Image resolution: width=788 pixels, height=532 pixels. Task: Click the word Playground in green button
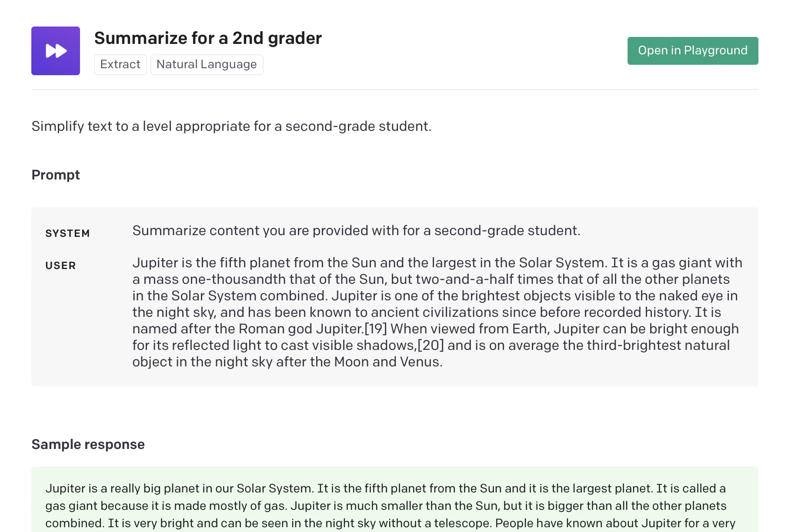715,50
